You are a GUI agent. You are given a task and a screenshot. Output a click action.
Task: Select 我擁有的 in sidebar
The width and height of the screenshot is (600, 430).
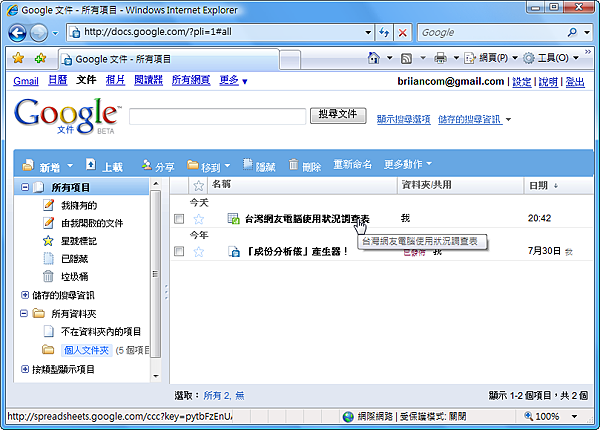click(79, 205)
